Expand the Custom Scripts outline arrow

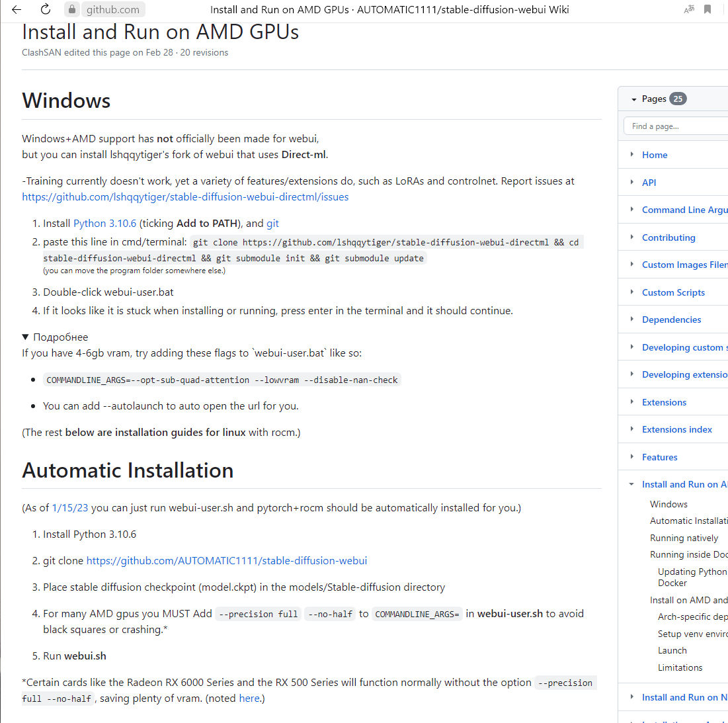632,292
